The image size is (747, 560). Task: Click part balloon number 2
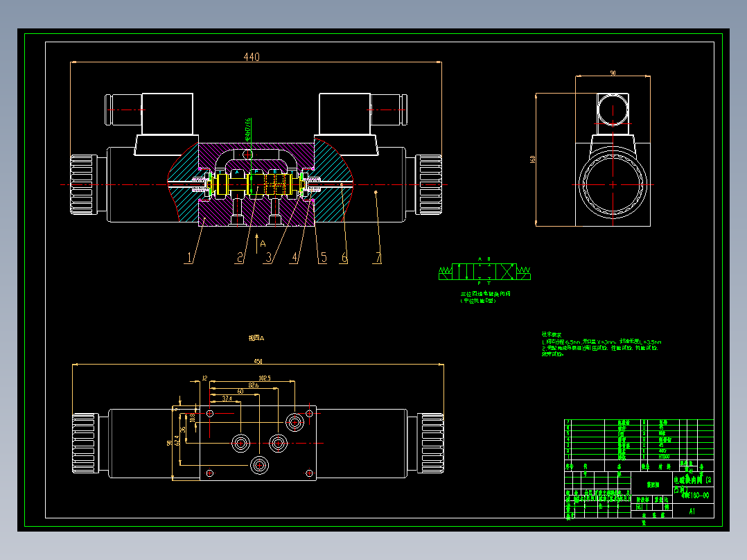(x=240, y=258)
